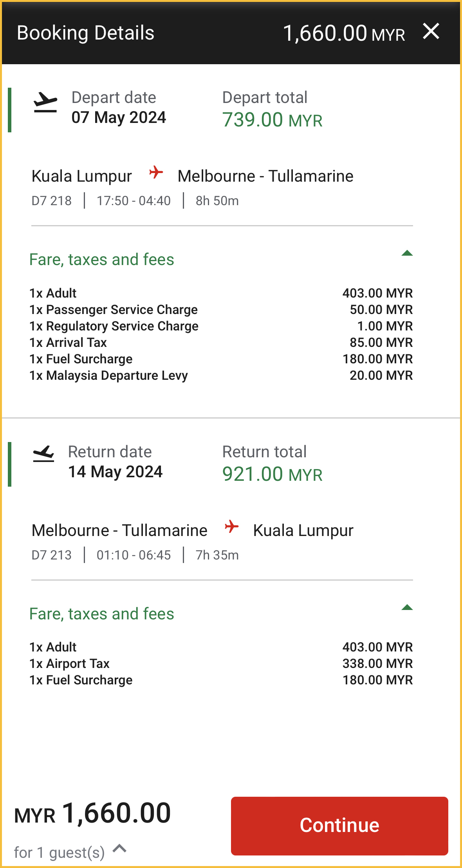Image resolution: width=462 pixels, height=868 pixels.
Task: Collapse depart Fare, taxes and fees arrow
Action: [407, 253]
